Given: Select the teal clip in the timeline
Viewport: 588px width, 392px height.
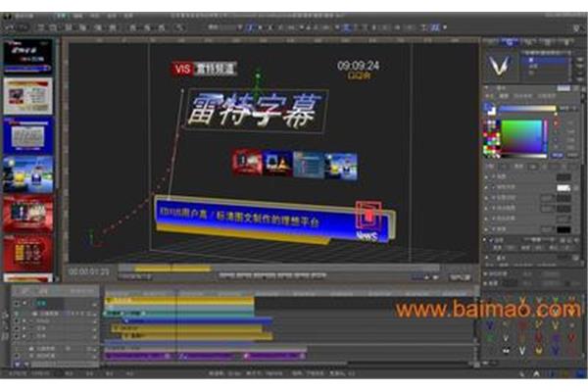Looking at the screenshot, I should pyautogui.click(x=179, y=313).
